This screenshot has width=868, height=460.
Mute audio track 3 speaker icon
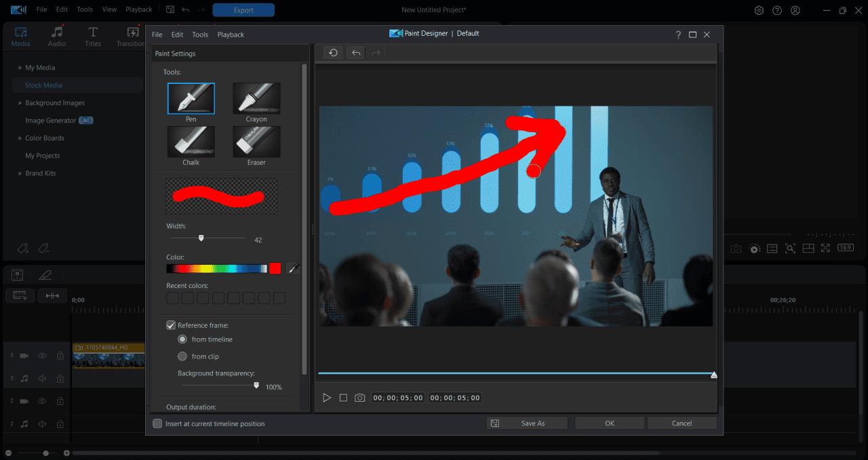point(42,379)
